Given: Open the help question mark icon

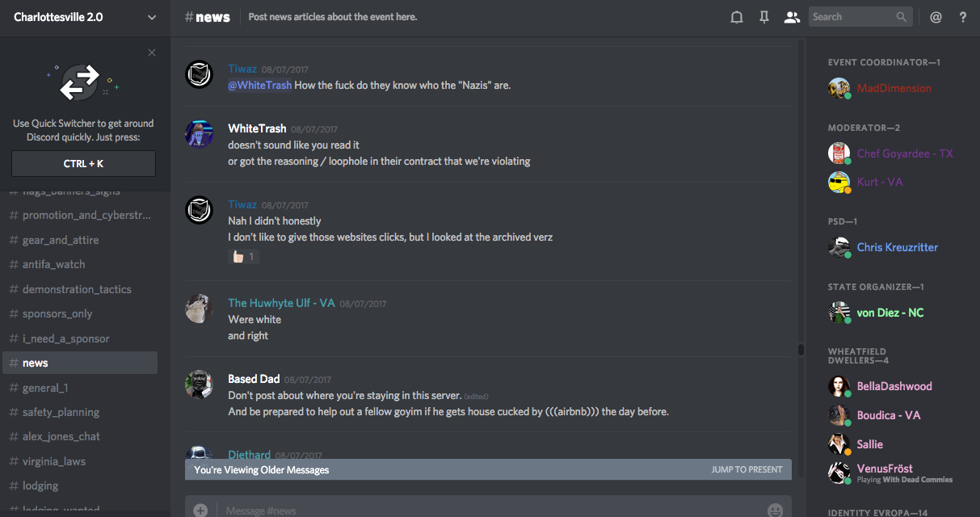Looking at the screenshot, I should 962,17.
